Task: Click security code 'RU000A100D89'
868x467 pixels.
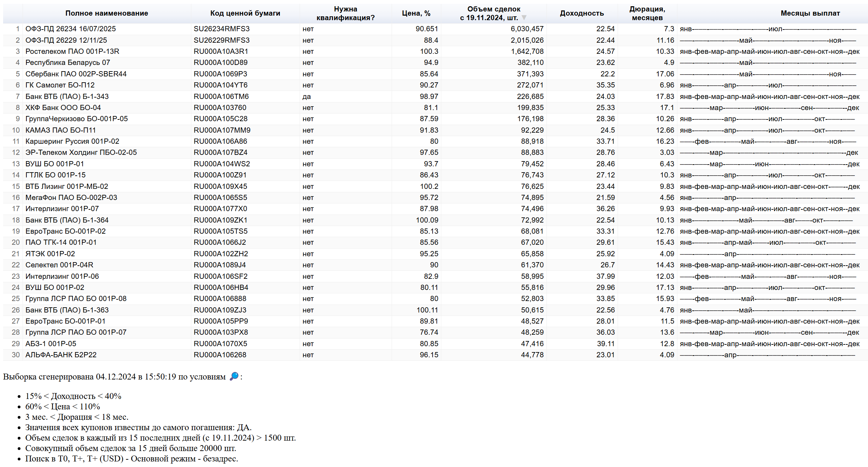Action: click(x=220, y=62)
